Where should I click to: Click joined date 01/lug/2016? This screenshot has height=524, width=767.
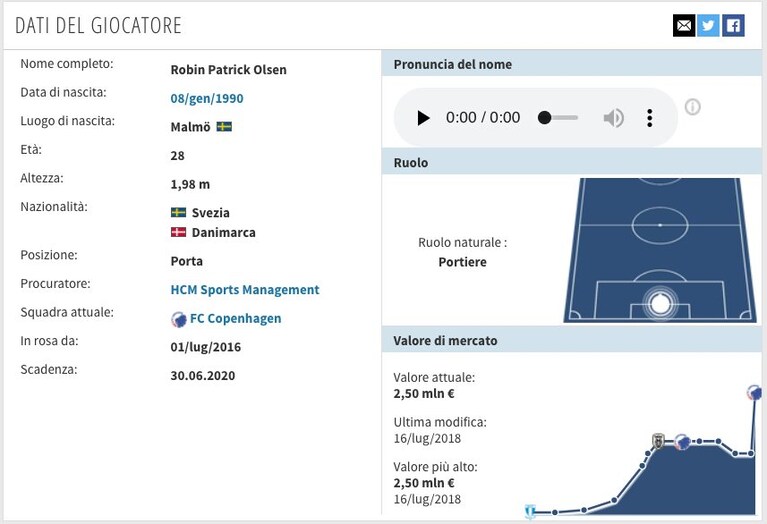pyautogui.click(x=205, y=347)
